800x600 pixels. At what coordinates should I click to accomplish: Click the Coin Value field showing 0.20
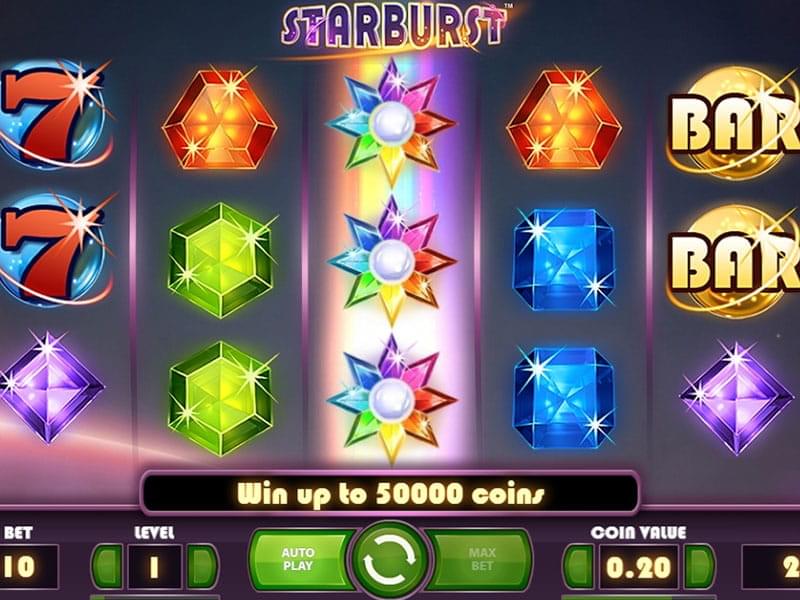coord(639,566)
